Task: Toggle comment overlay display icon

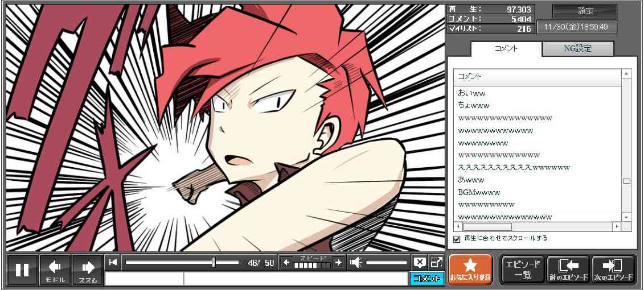Action: tap(420, 262)
